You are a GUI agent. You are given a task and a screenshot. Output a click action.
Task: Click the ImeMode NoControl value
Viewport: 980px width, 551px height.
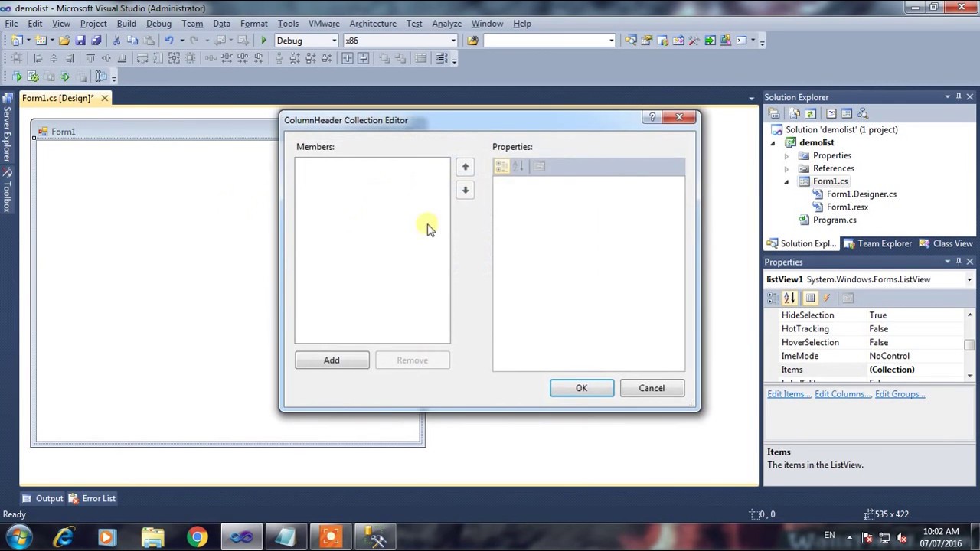(x=915, y=357)
